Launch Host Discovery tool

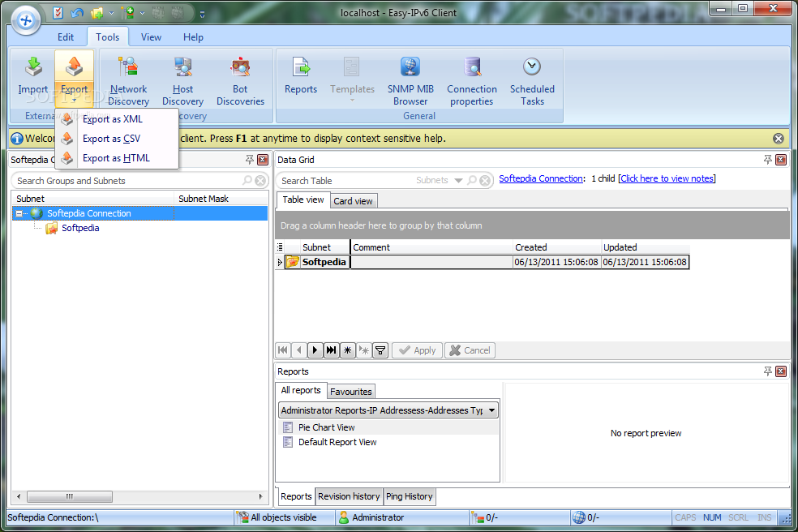[182, 80]
